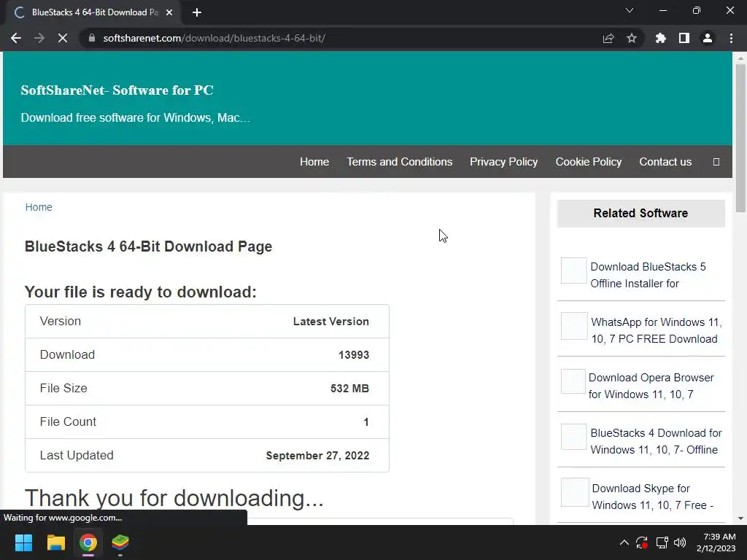The image size is (747, 560).
Task: Click the page vertical scrollbar thumb
Action: click(x=740, y=137)
